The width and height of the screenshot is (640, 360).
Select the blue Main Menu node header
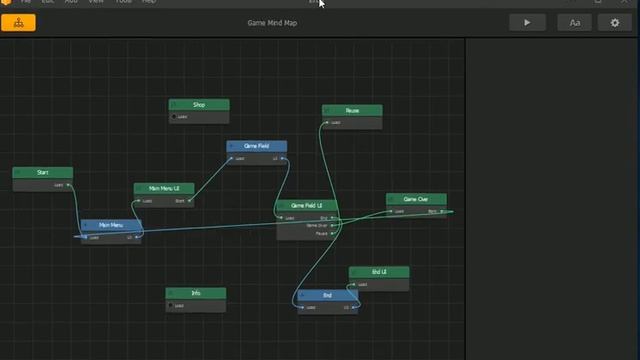(x=111, y=225)
